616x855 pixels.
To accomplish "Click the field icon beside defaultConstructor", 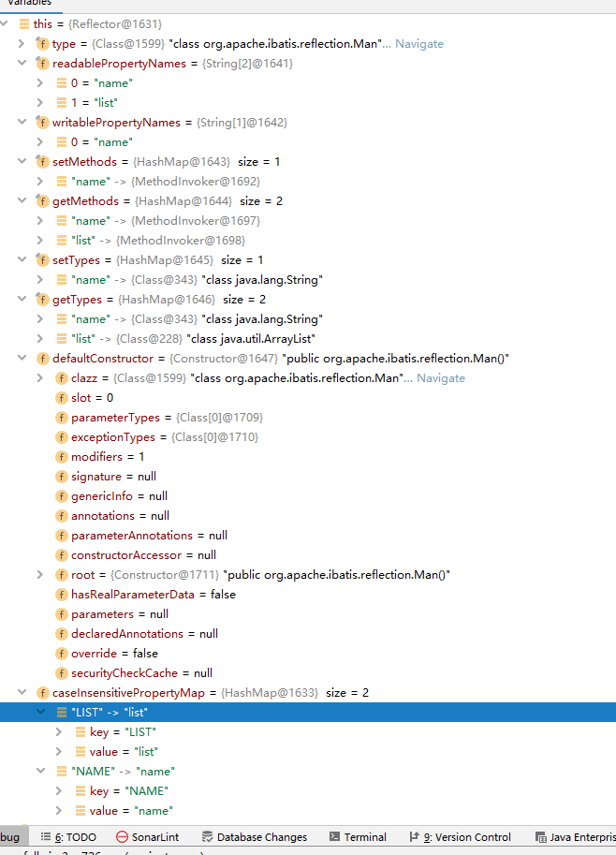I will (x=42, y=359).
